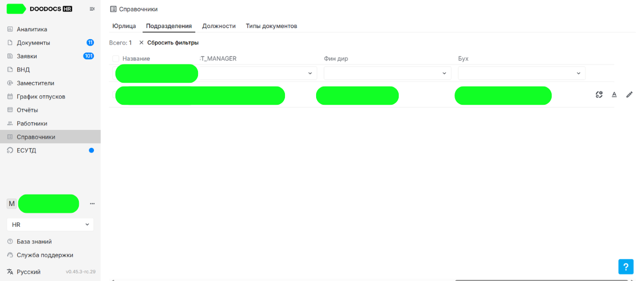Click the Документы sidebar icon
644x281 pixels.
[x=10, y=42]
